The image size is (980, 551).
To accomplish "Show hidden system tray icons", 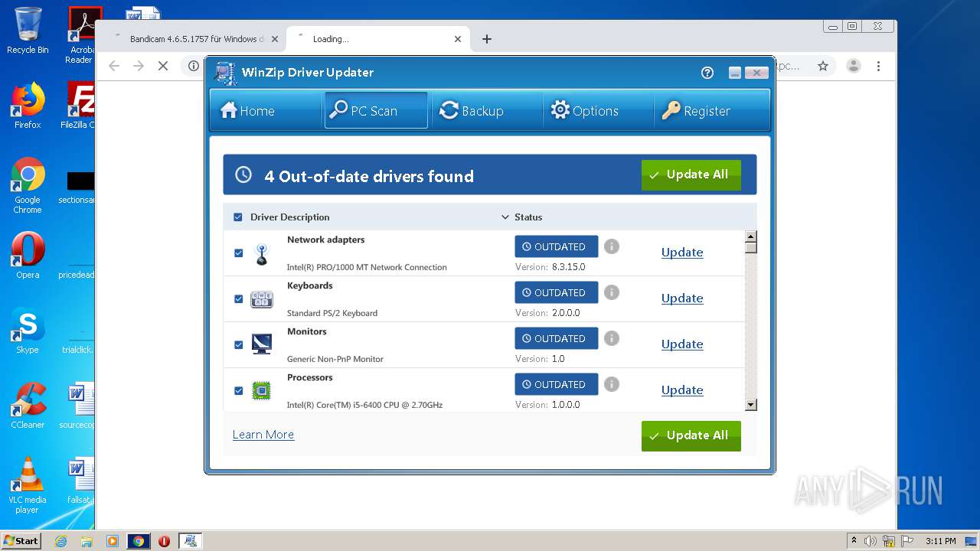I will pyautogui.click(x=854, y=541).
